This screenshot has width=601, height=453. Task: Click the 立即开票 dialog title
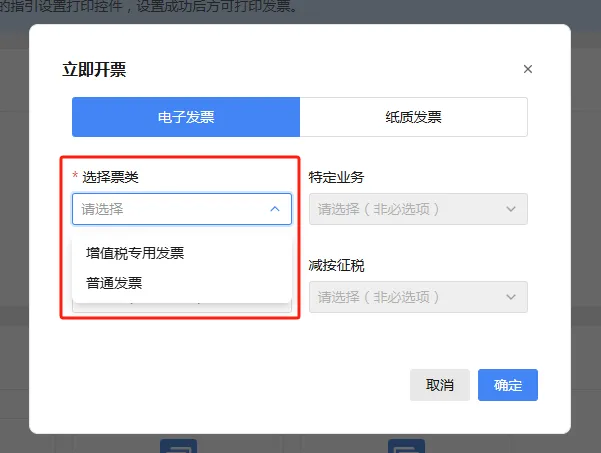94,70
